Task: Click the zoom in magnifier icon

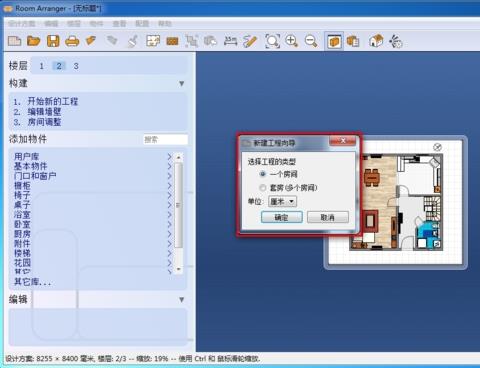Action: point(292,41)
